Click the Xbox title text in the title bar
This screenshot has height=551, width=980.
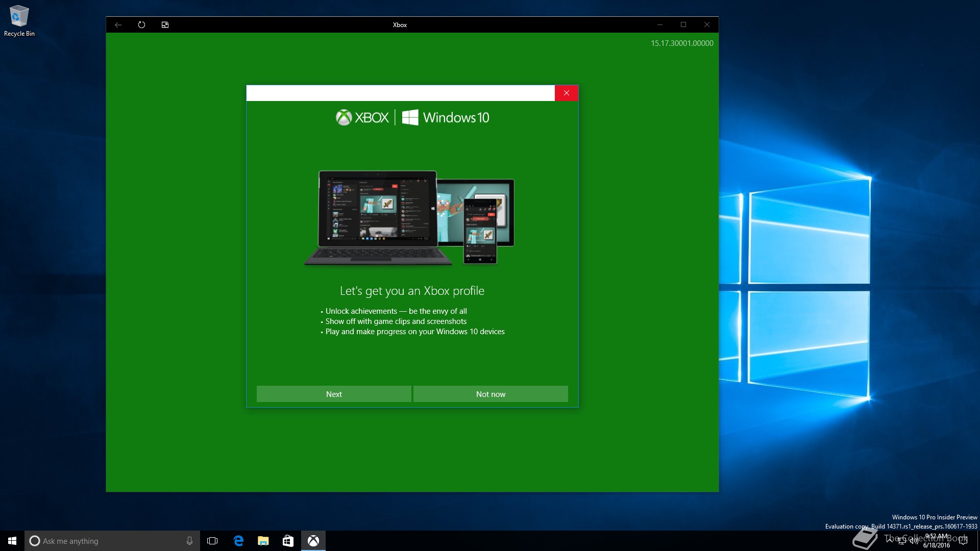pos(400,24)
